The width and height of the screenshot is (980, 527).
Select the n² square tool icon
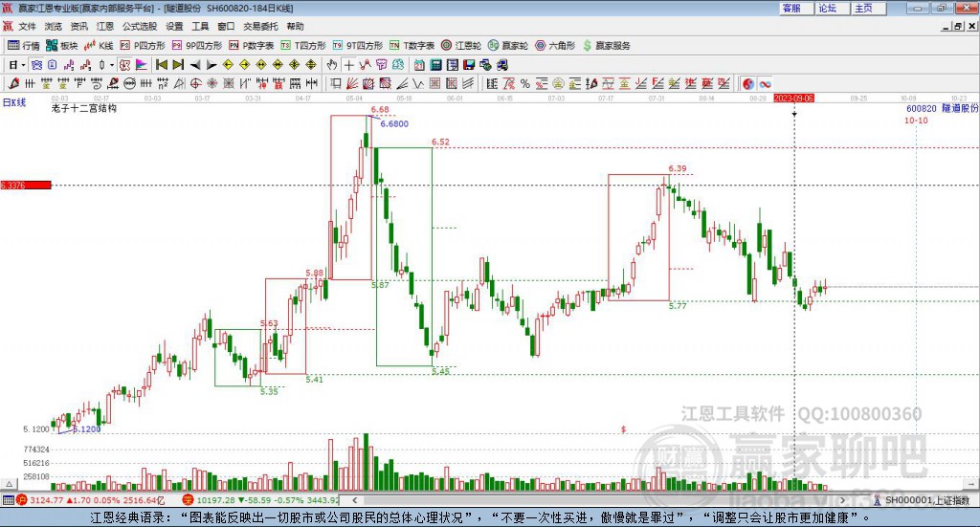click(x=163, y=83)
